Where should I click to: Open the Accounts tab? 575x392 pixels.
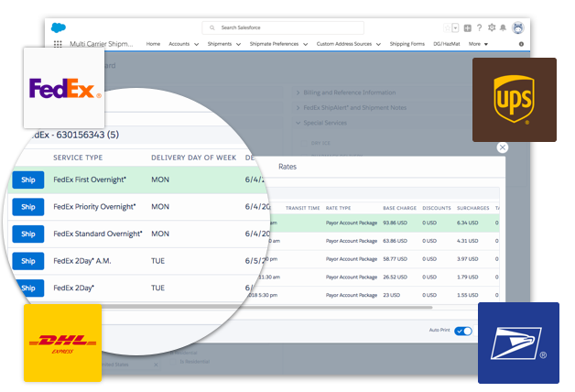(x=179, y=44)
